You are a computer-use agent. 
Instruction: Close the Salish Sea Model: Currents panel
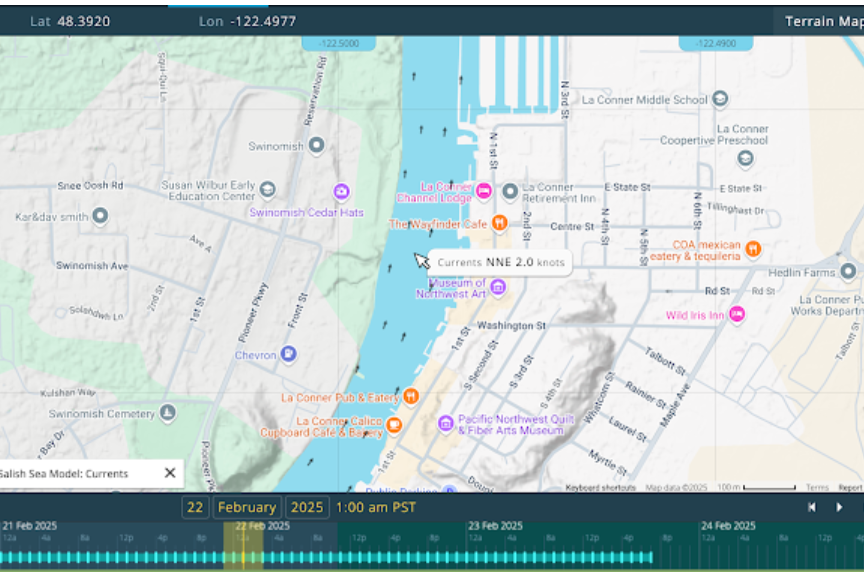[170, 473]
